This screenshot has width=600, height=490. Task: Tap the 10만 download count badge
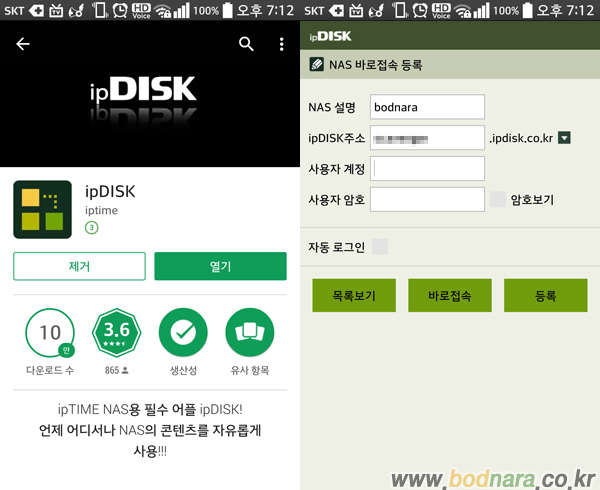(50, 334)
